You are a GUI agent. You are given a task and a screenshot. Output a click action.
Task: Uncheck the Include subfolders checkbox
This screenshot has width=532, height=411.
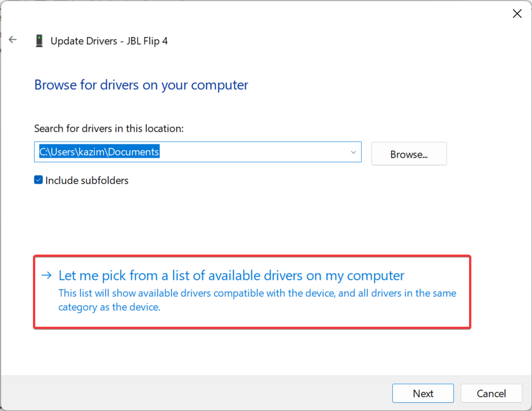coord(39,180)
